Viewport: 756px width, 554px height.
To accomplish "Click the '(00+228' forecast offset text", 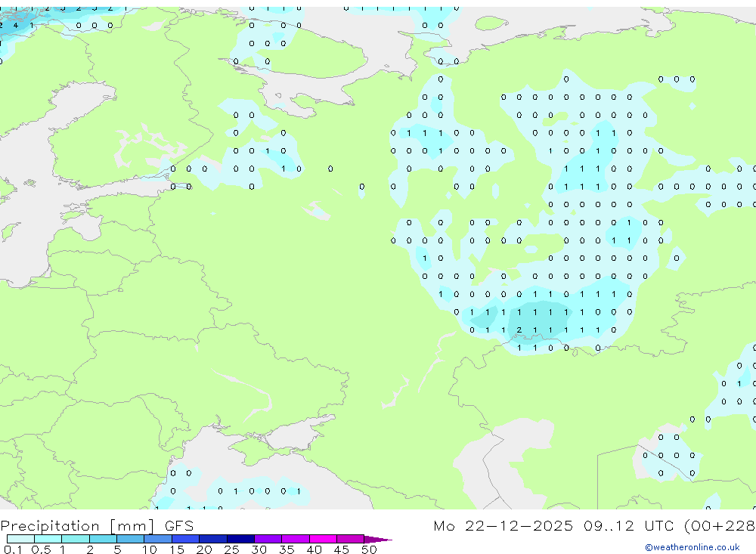I will (720, 525).
